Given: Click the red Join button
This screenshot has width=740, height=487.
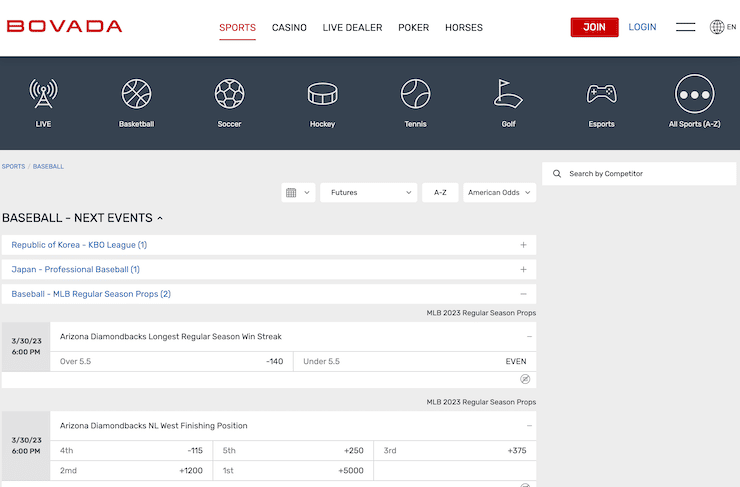Looking at the screenshot, I should tap(594, 27).
